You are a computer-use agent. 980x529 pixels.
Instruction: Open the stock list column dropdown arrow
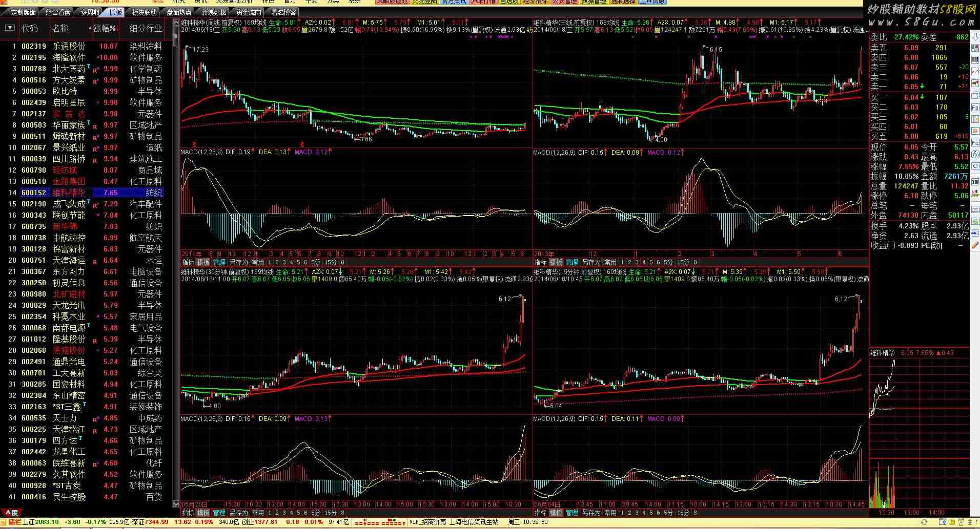pyautogui.click(x=10, y=28)
